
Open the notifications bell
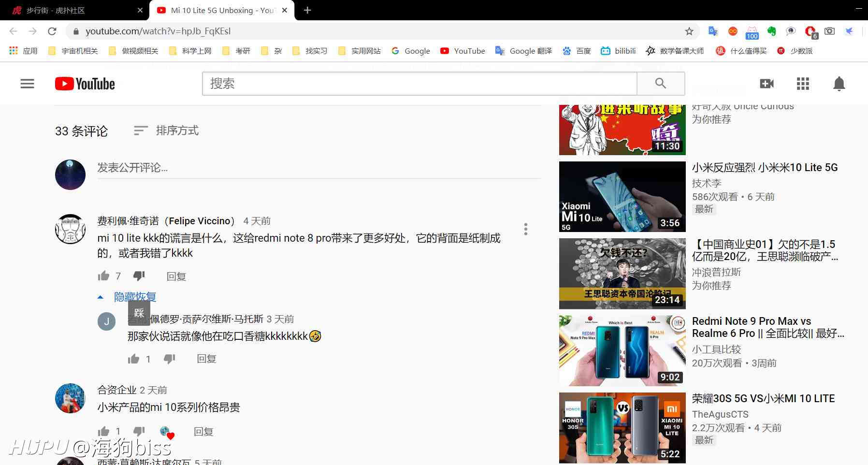tap(839, 84)
